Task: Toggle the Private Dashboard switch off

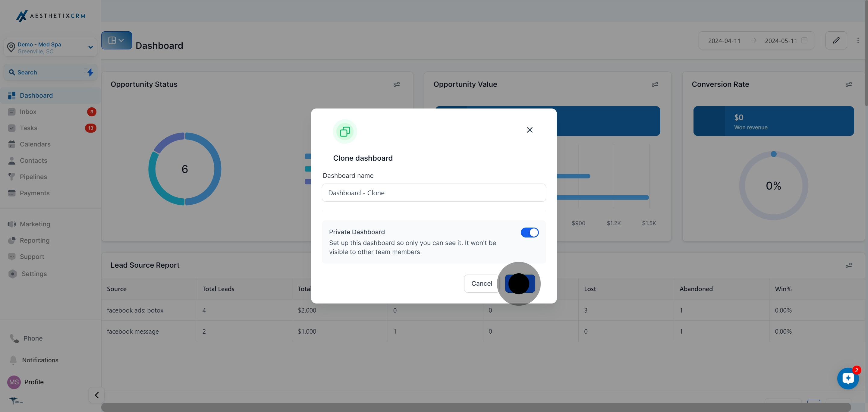Action: pos(529,232)
